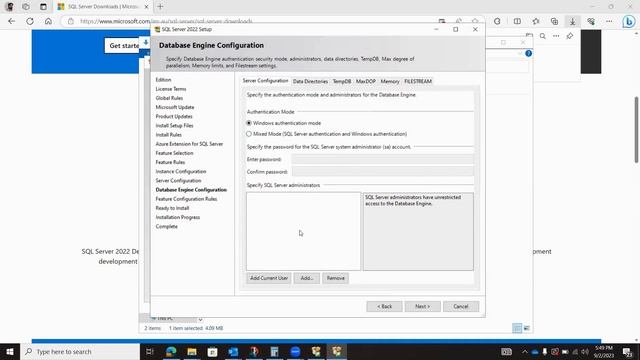640x360 pixels.
Task: Click Remove administrator button
Action: point(336,278)
